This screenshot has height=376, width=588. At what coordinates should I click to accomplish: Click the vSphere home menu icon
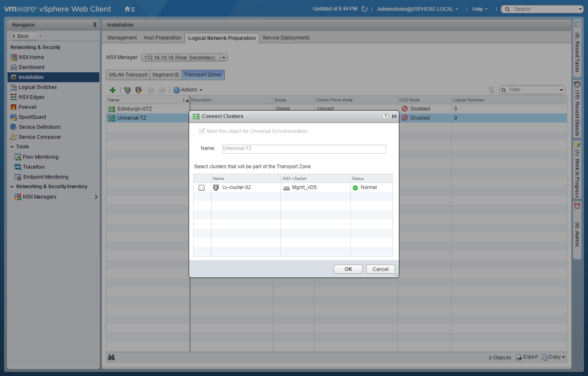(x=130, y=9)
